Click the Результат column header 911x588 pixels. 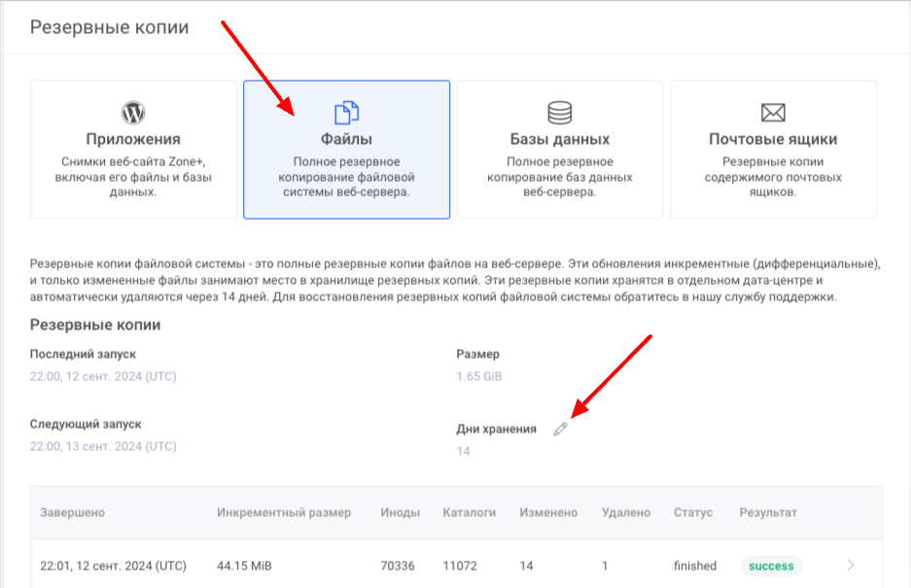point(768,512)
